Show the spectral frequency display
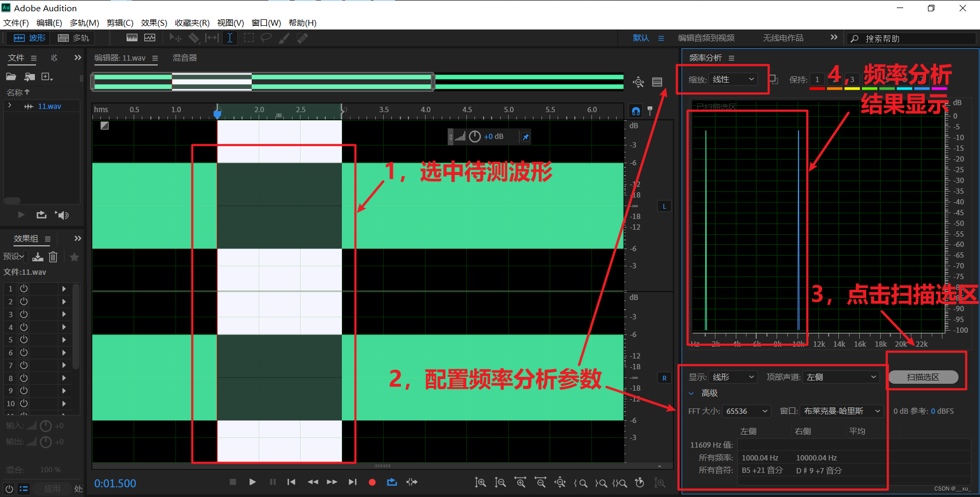Image resolution: width=980 pixels, height=497 pixels. (x=132, y=38)
